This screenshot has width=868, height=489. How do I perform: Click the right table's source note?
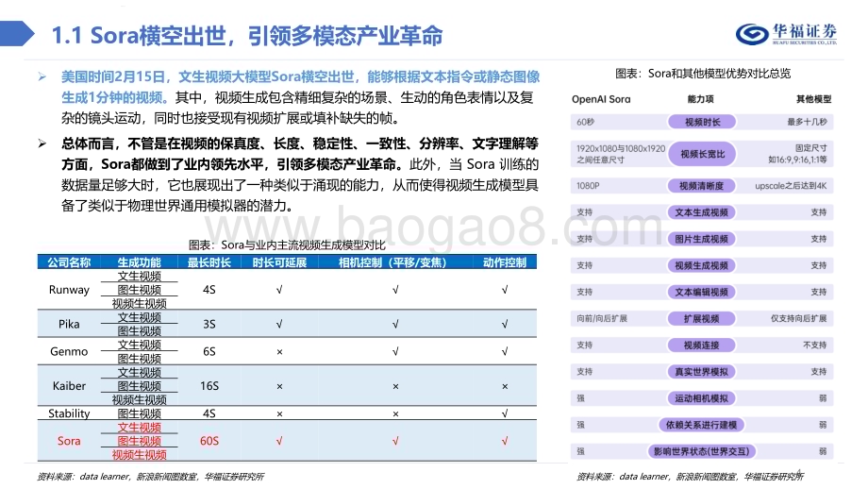tap(690, 477)
